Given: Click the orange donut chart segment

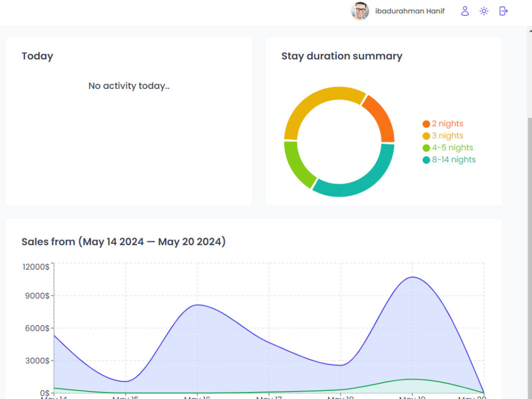Looking at the screenshot, I should point(383,117).
